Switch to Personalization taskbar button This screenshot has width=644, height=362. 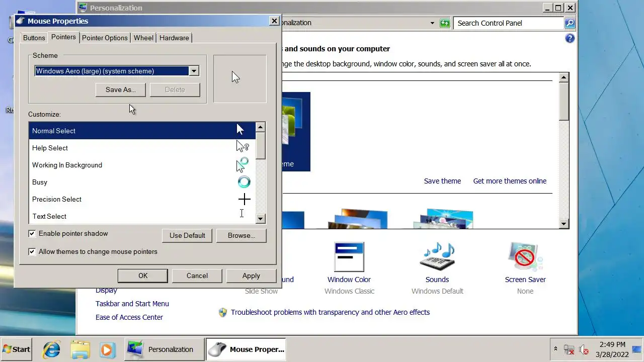click(164, 349)
